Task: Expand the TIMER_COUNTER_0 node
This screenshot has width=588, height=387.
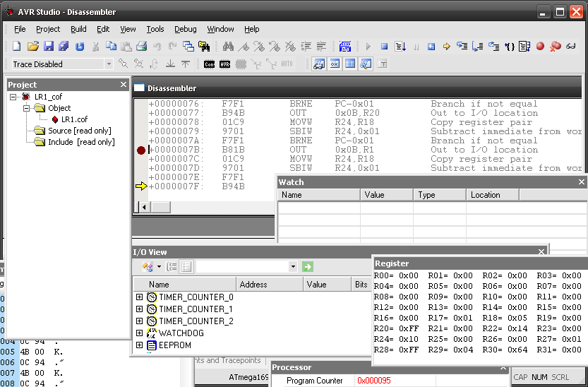Action: tap(139, 297)
